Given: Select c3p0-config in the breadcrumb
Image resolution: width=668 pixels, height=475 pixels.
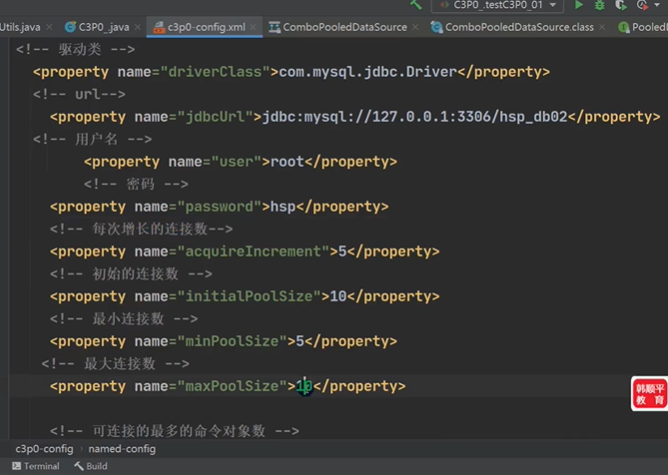Looking at the screenshot, I should (x=44, y=449).
